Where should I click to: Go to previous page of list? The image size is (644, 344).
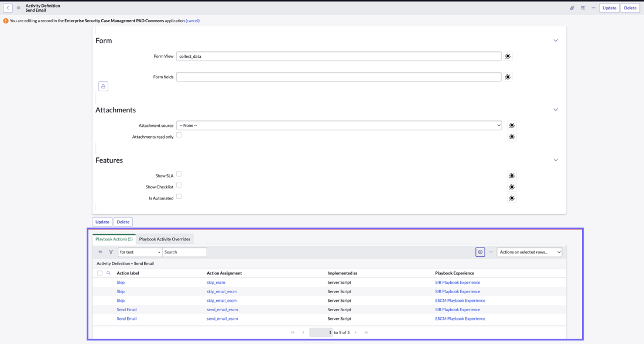click(303, 332)
